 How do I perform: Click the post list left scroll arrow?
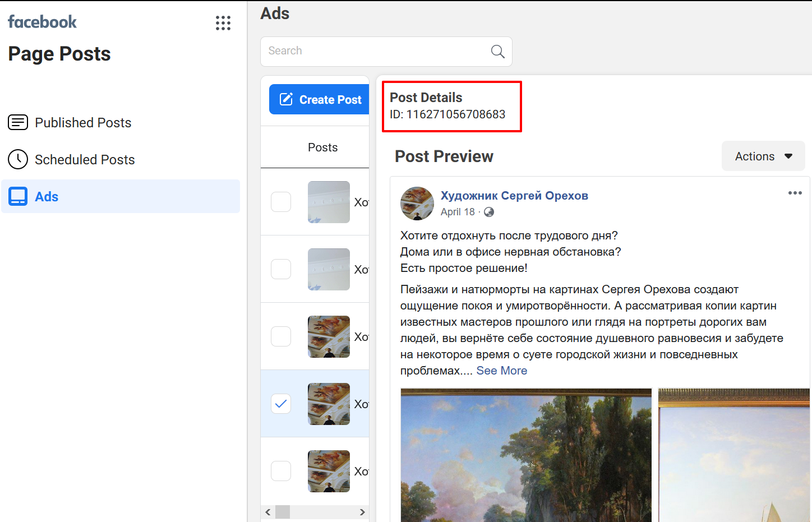tap(268, 512)
